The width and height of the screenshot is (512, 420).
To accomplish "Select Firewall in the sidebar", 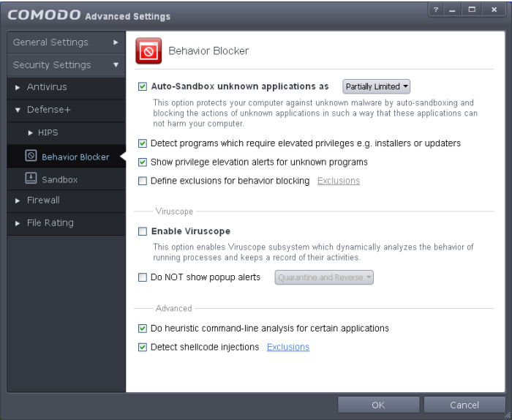I will pos(43,200).
